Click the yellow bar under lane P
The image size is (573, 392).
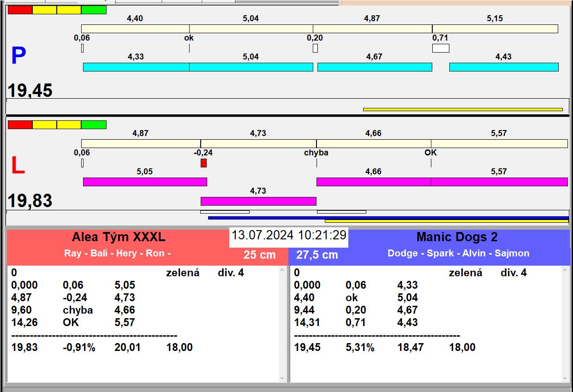463,109
